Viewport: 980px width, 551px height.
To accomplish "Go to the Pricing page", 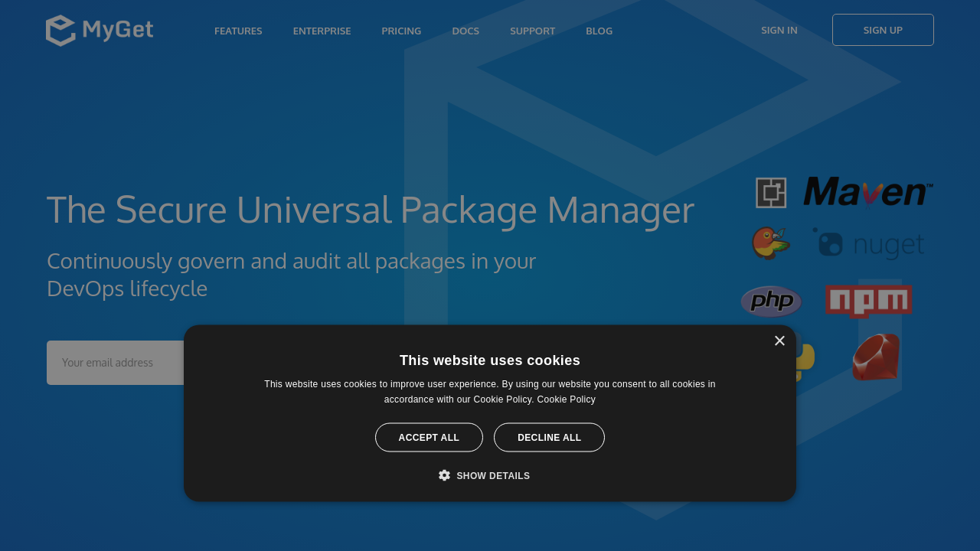I will point(401,31).
